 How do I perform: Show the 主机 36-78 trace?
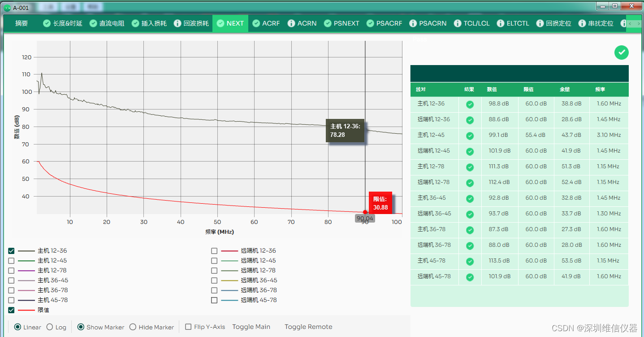click(x=11, y=290)
